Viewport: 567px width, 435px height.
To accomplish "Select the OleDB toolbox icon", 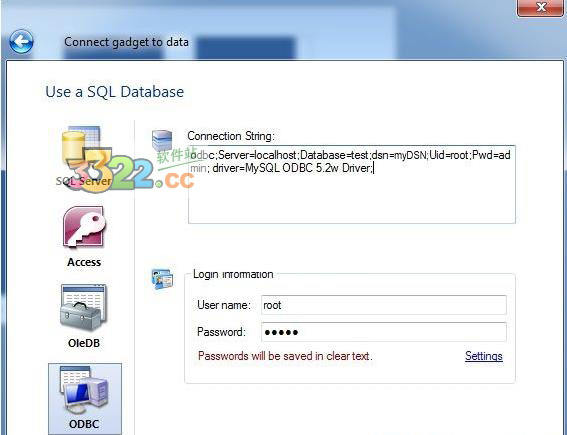I will [x=84, y=308].
